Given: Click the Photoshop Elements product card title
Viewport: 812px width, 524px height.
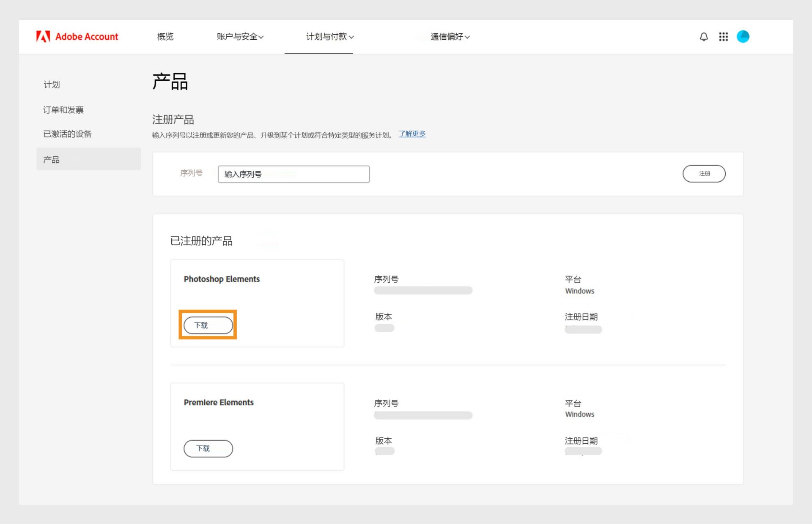Looking at the screenshot, I should (x=222, y=279).
